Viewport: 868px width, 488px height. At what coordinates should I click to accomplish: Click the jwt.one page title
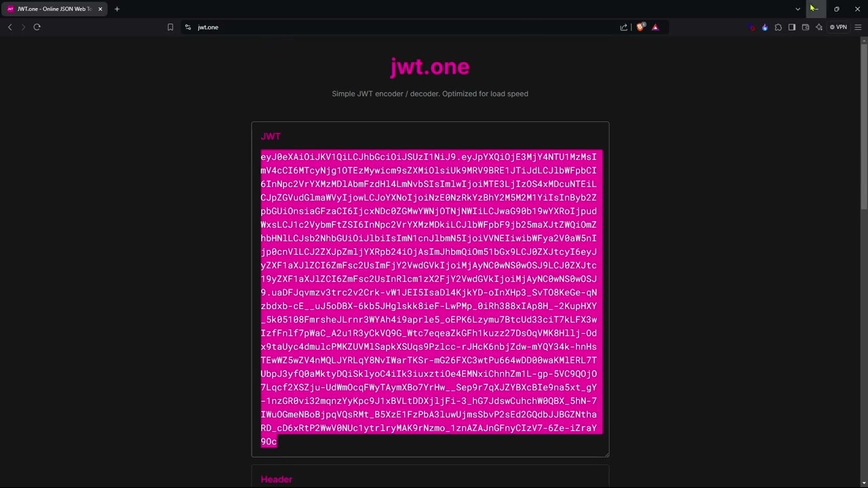click(430, 66)
